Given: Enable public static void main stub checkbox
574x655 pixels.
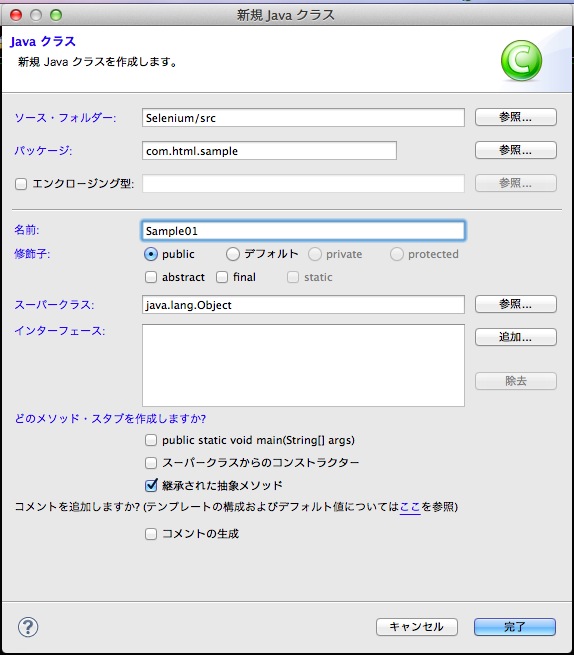Looking at the screenshot, I should pyautogui.click(x=151, y=440).
